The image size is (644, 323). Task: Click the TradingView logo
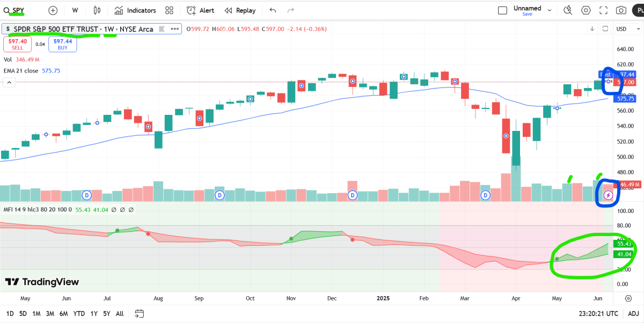point(42,282)
